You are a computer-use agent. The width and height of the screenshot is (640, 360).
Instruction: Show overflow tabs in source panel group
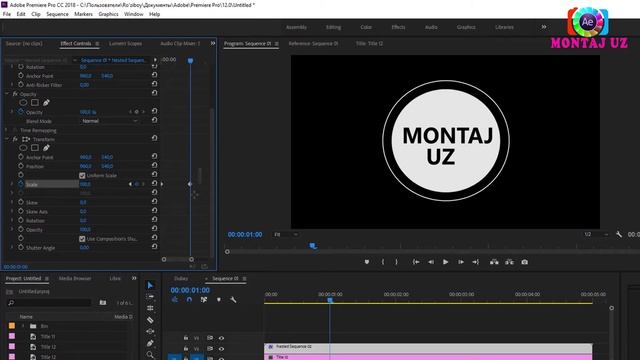click(213, 43)
